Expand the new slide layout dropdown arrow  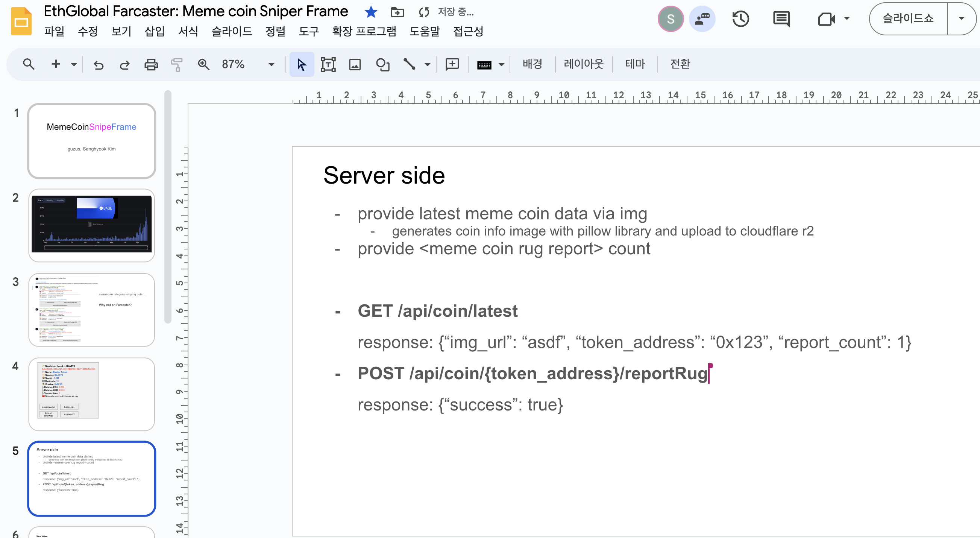[x=74, y=64]
